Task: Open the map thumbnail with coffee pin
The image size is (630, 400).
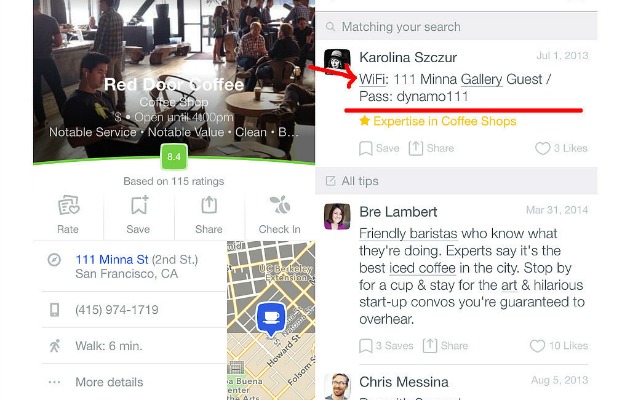Action: pyautogui.click(x=271, y=320)
